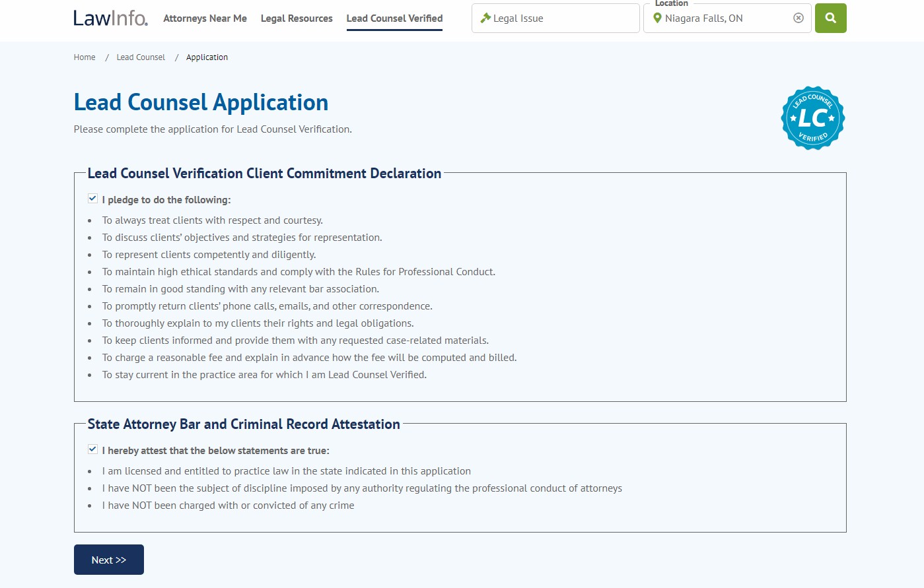Click the 'State Attorney Bar and Criminal Record Attestation' heading
Viewport: 924px width, 588px height.
pyautogui.click(x=244, y=424)
